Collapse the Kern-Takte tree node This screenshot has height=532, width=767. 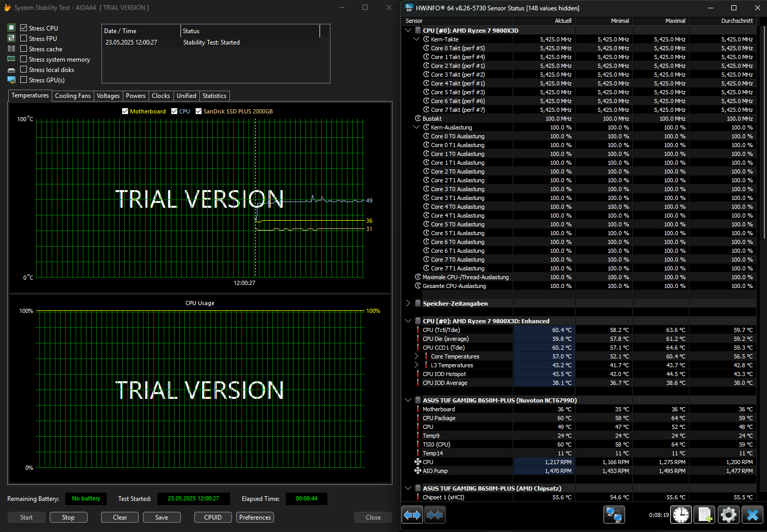416,39
